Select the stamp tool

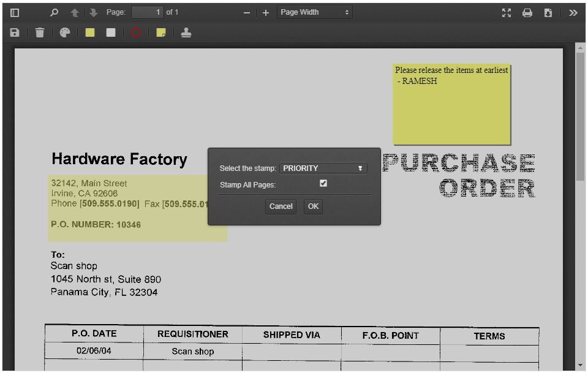[x=186, y=32]
